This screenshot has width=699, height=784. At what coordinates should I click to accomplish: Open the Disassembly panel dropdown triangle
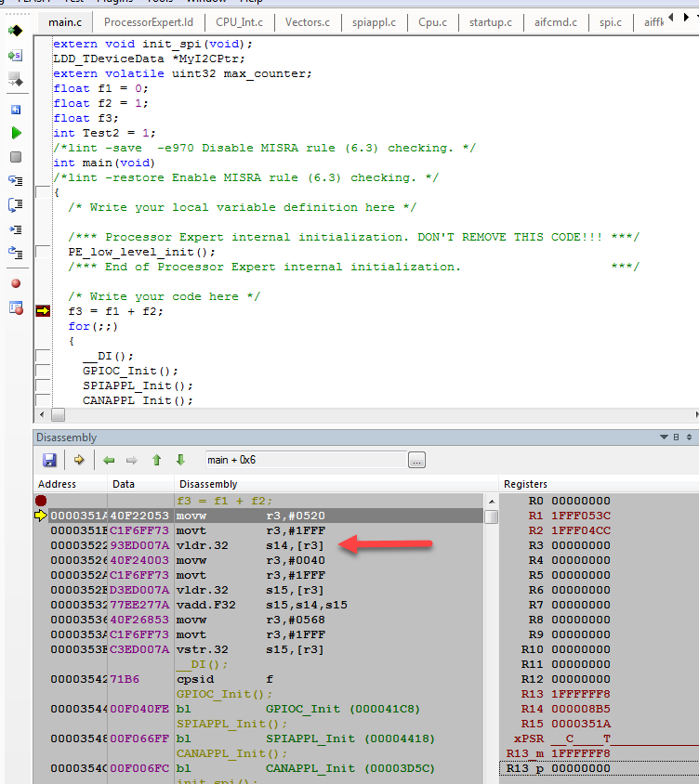coord(664,437)
